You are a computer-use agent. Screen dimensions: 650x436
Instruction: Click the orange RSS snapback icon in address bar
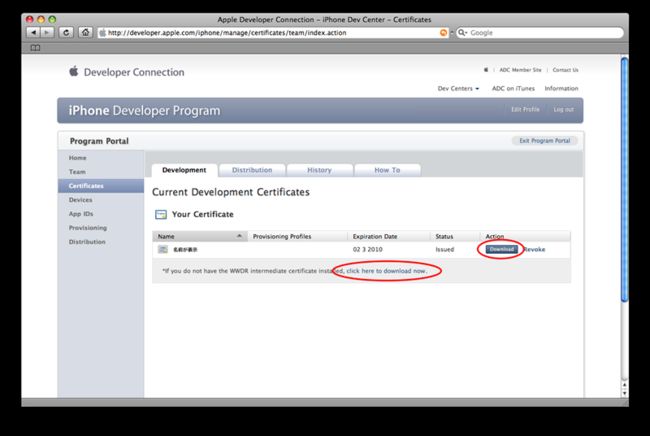(443, 33)
